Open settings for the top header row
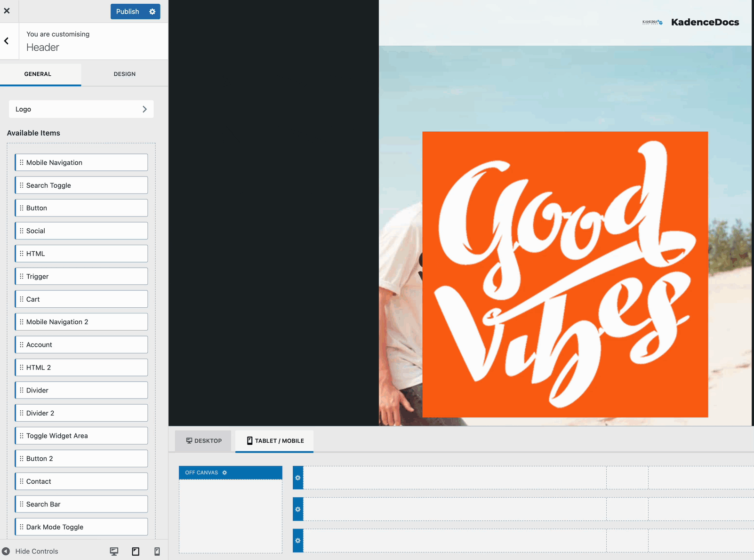 click(x=298, y=478)
